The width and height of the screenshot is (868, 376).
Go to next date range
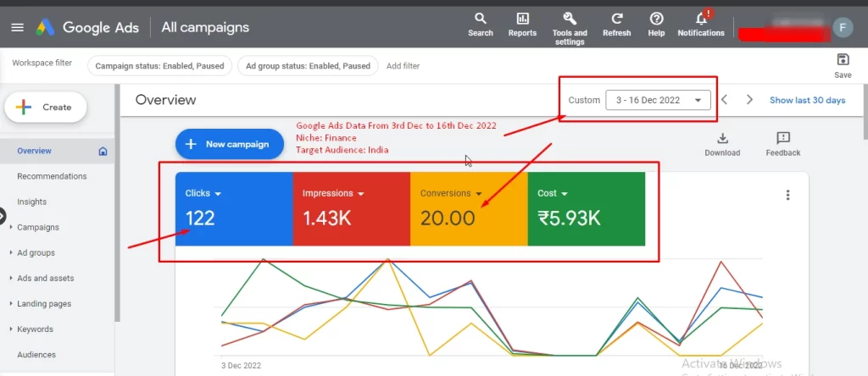749,100
